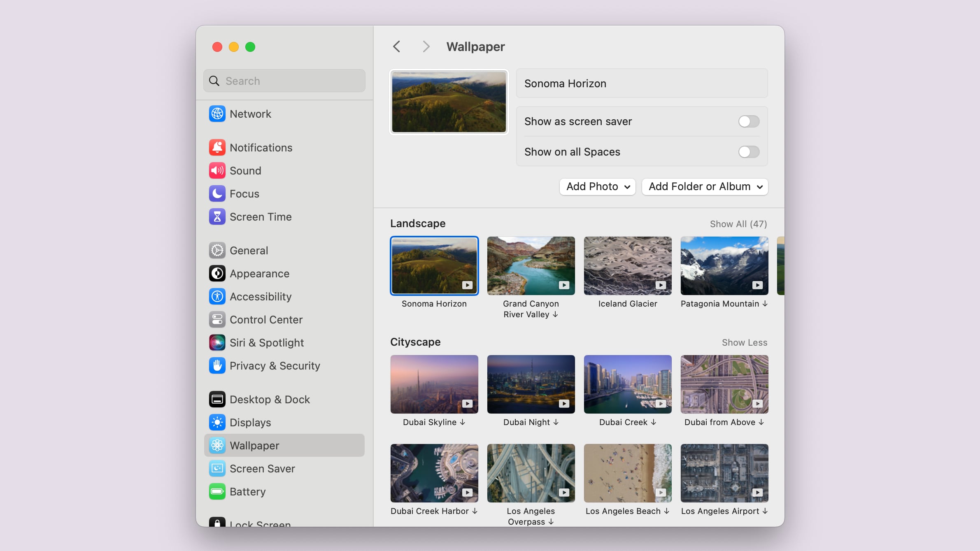This screenshot has width=980, height=551.
Task: Open Desktop and Dock settings
Action: click(x=269, y=399)
